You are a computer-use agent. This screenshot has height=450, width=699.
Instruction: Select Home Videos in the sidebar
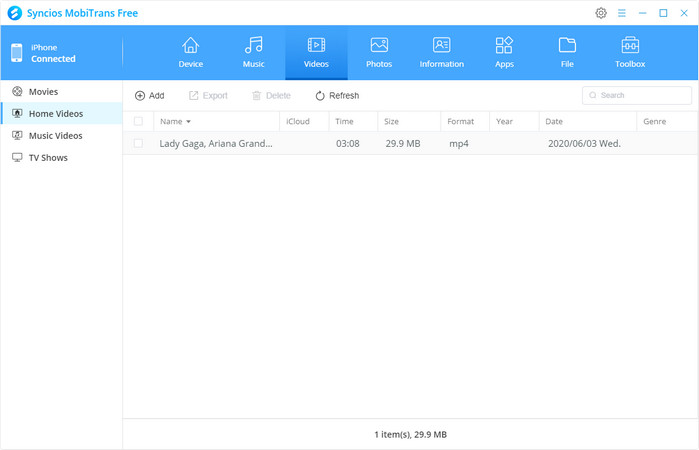click(x=62, y=113)
